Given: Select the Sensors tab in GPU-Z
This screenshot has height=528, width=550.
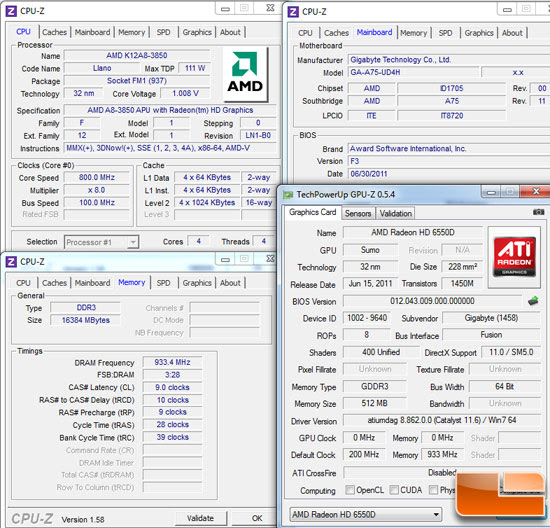Looking at the screenshot, I should click(x=358, y=213).
